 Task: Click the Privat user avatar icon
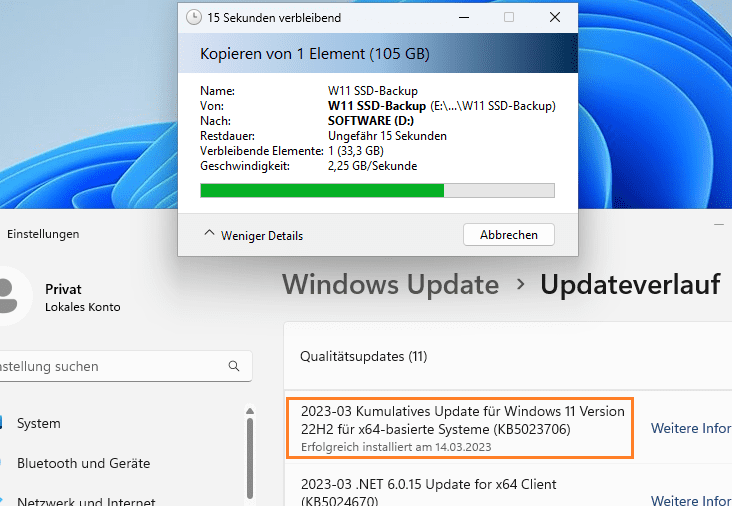[x=9, y=295]
